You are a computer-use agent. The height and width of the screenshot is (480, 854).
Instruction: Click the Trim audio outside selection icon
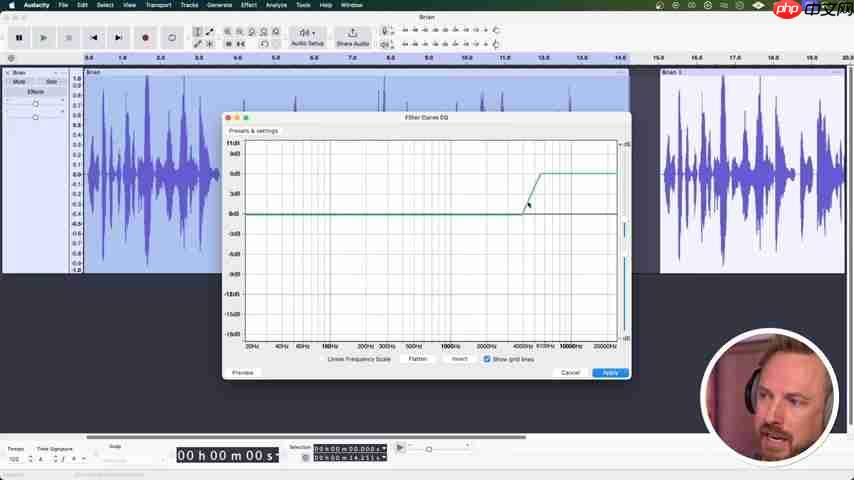coord(228,44)
